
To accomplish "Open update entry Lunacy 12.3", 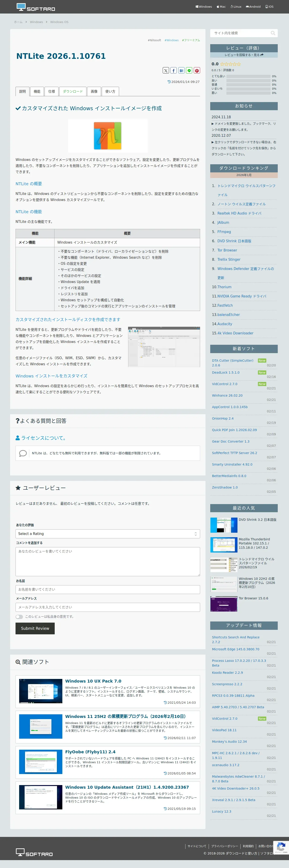I will (x=221, y=811).
